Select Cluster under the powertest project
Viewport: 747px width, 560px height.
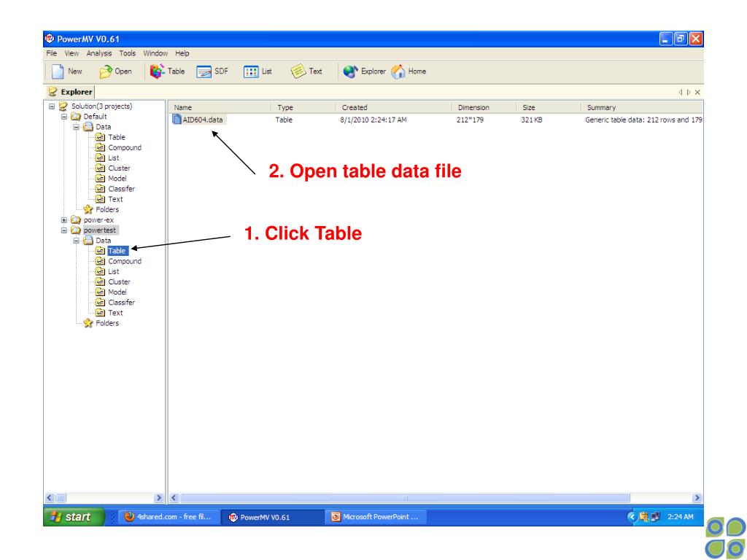(119, 282)
